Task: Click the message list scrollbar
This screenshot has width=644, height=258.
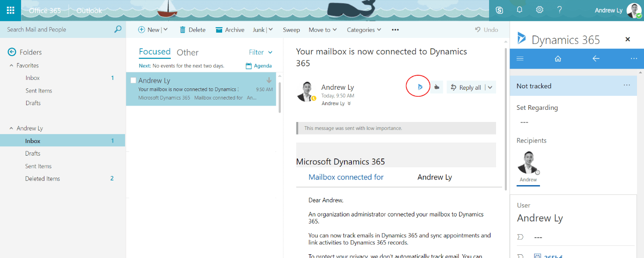Action: point(280,97)
